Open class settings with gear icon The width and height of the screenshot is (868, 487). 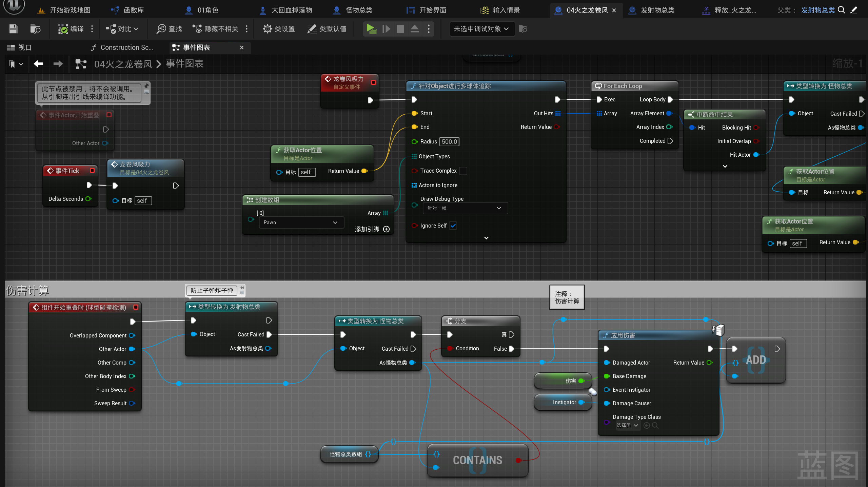click(278, 29)
